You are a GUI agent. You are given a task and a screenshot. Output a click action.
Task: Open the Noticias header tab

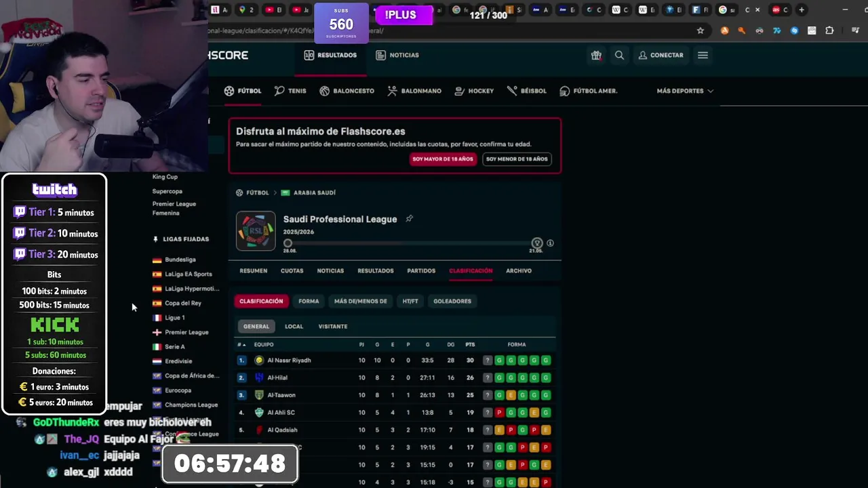397,56
